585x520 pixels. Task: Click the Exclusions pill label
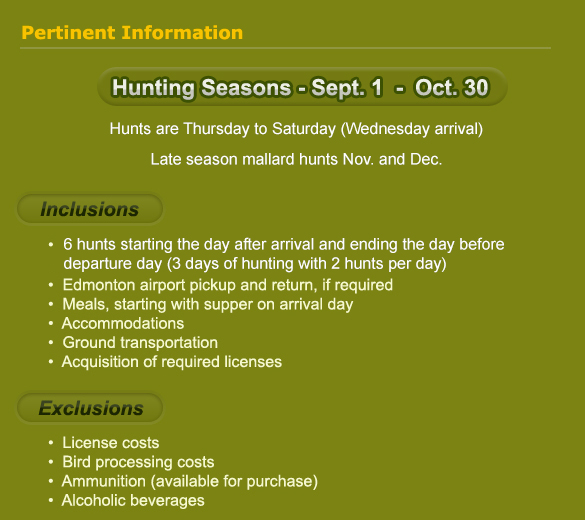pyautogui.click(x=90, y=408)
